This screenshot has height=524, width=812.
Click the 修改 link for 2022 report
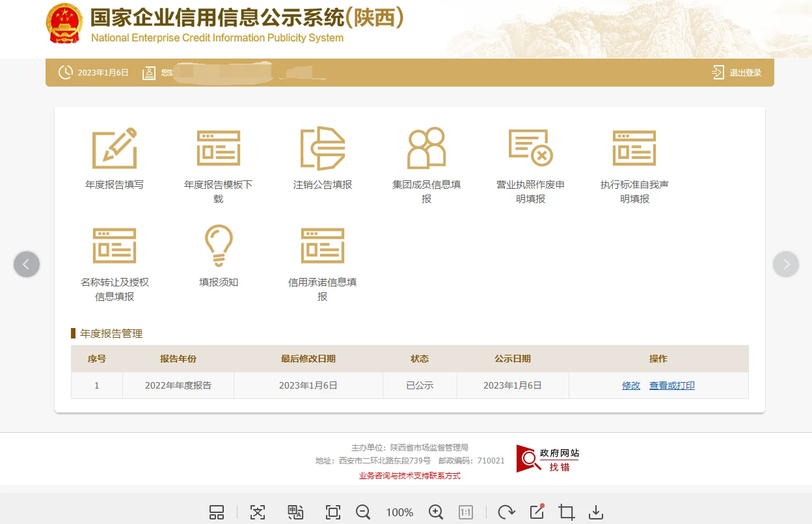coord(631,385)
